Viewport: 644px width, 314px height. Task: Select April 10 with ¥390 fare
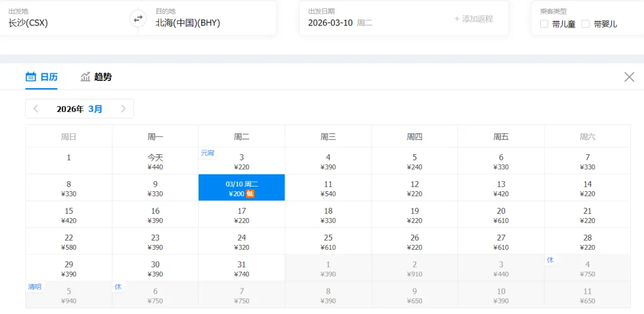point(501,295)
